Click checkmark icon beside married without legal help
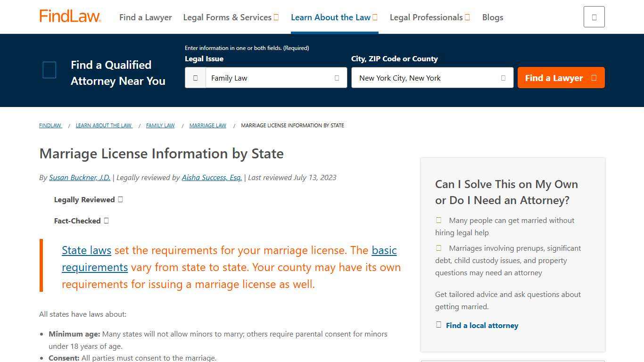Image resolution: width=644 pixels, height=362 pixels. click(x=438, y=220)
